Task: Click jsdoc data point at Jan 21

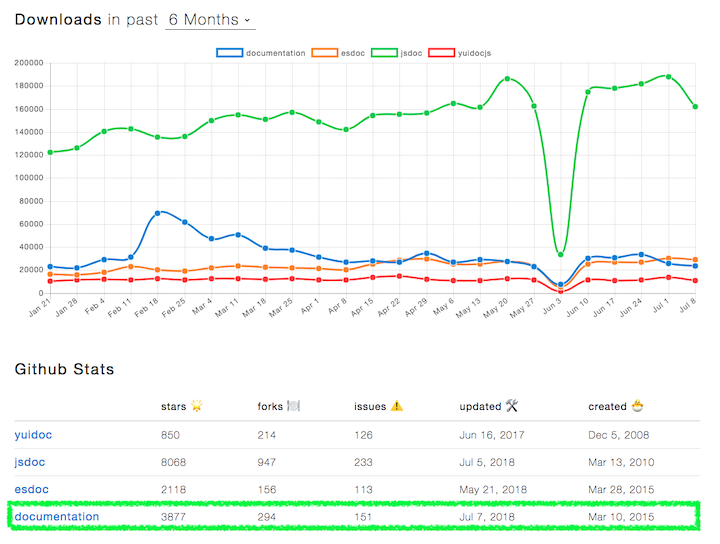Action: (x=51, y=152)
